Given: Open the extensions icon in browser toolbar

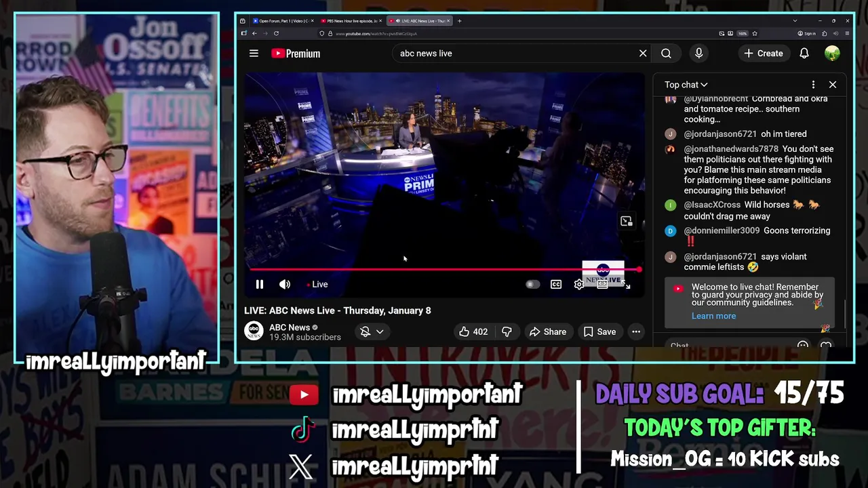Looking at the screenshot, I should click(x=825, y=33).
